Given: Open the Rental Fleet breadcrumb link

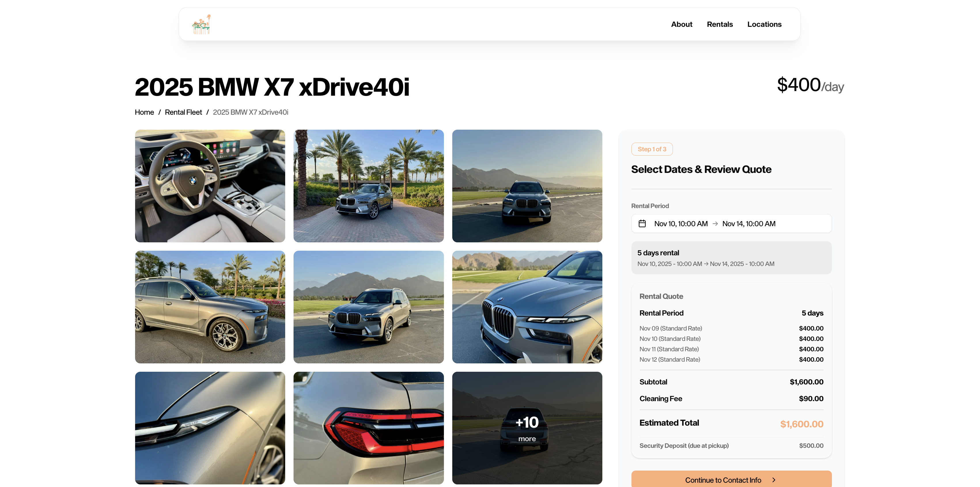Looking at the screenshot, I should click(x=183, y=112).
